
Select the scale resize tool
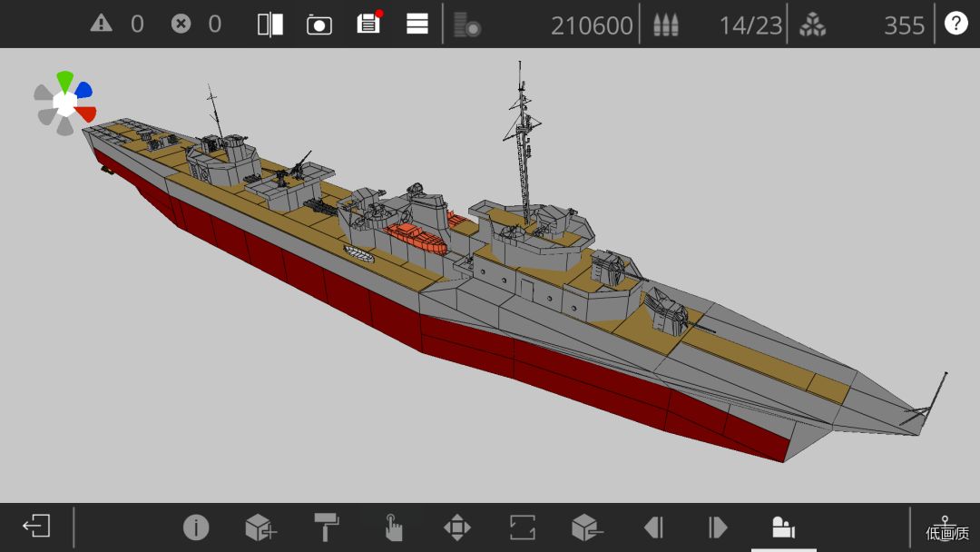coord(523,527)
